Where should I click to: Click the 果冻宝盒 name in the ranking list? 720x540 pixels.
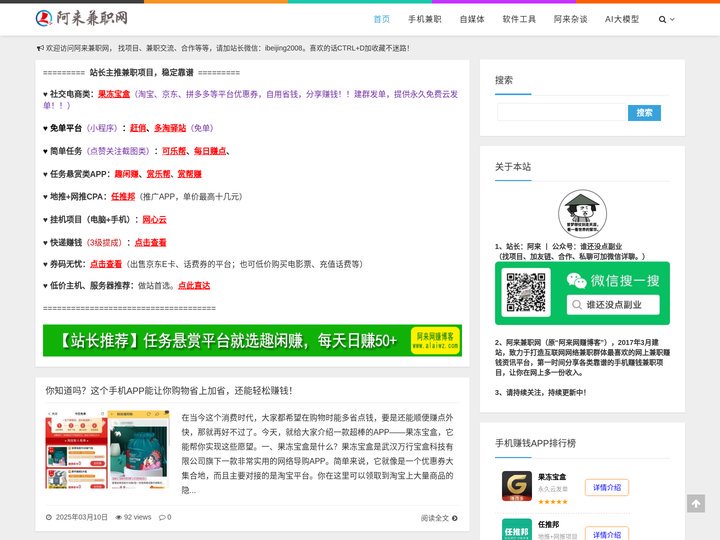(552, 477)
